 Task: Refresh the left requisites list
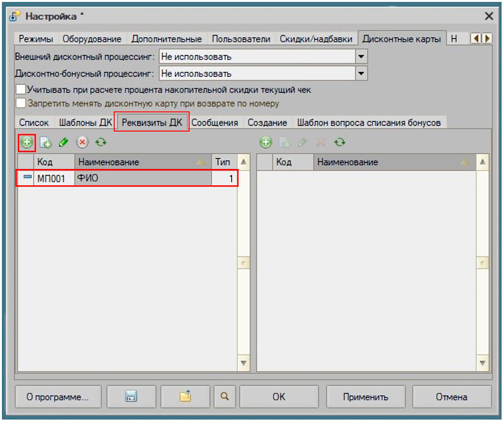point(101,143)
